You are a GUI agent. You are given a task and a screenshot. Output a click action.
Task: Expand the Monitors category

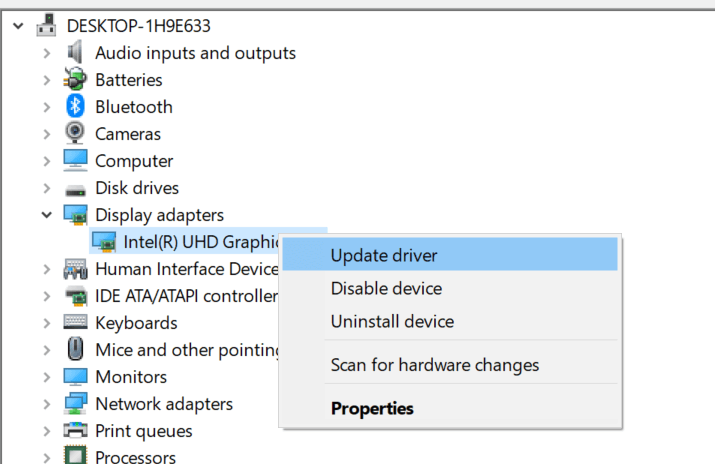[x=47, y=377]
